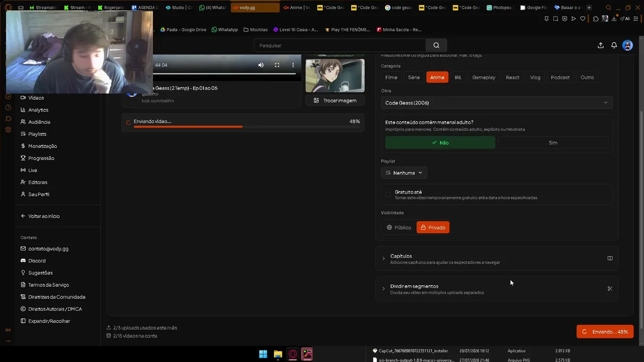Open the Playlist Nenhuma dropdown
This screenshot has height=362, width=644.
click(404, 173)
